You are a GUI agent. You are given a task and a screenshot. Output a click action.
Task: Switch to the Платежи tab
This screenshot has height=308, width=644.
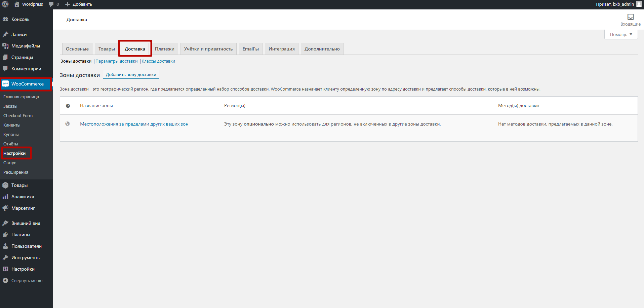(165, 49)
